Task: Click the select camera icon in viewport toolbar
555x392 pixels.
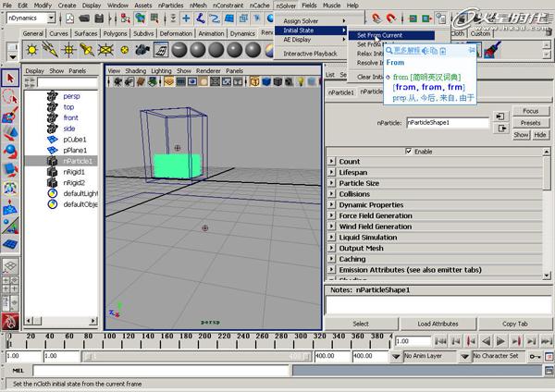Action: click(x=117, y=81)
